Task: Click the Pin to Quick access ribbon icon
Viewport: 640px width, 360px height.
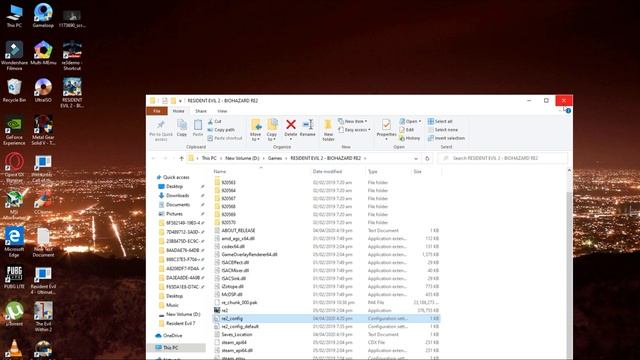Action: click(161, 130)
